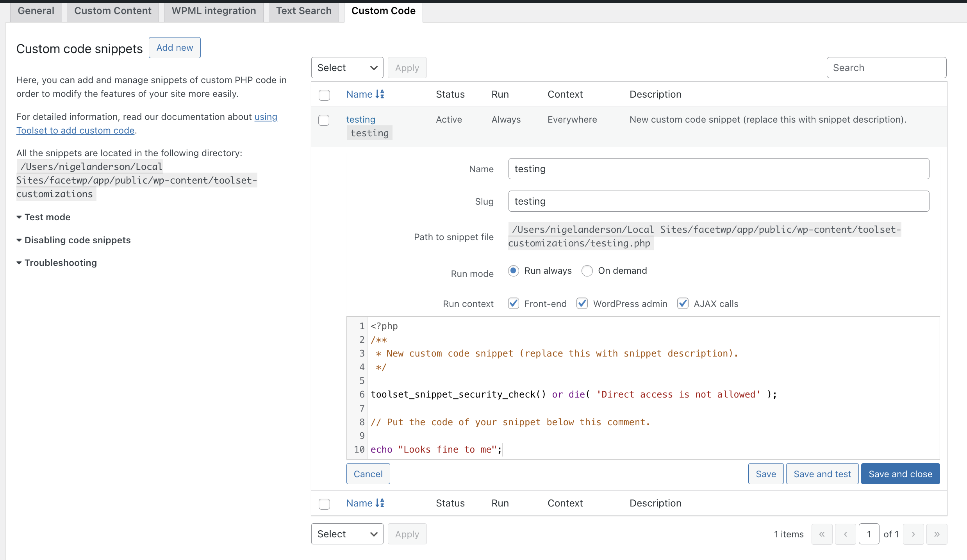Viewport: 967px width, 560px height.
Task: Toggle the AJAX calls context checkbox
Action: click(x=683, y=303)
